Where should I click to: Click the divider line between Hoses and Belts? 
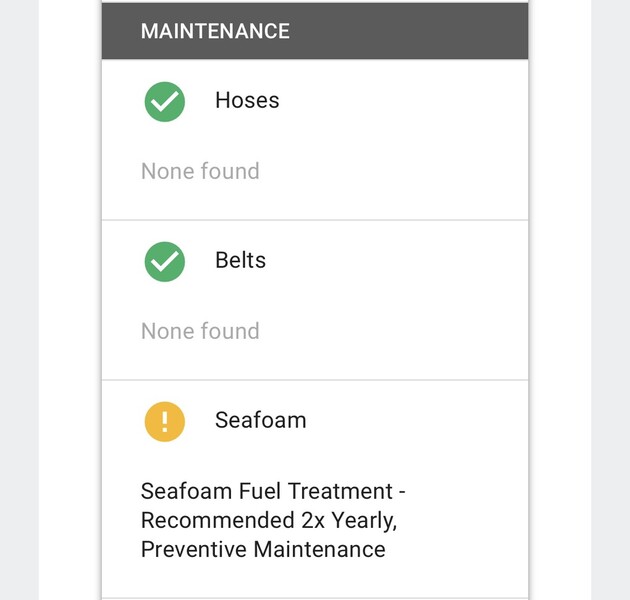tap(315, 220)
